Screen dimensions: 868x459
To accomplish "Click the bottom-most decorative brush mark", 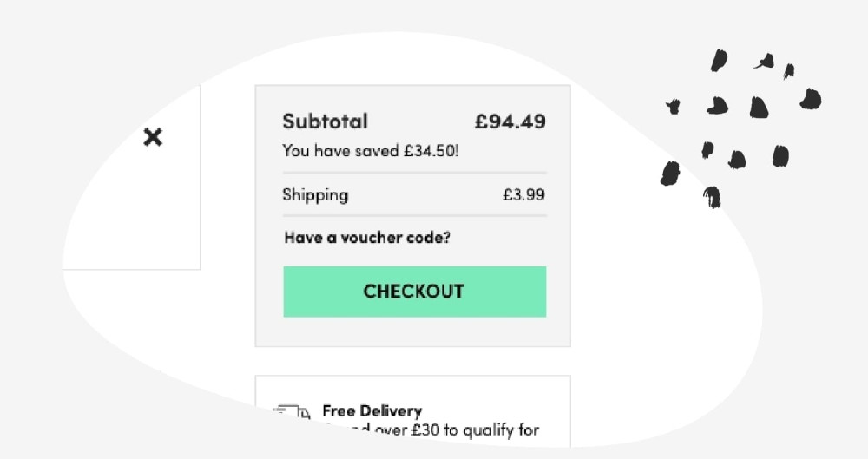I will (712, 197).
